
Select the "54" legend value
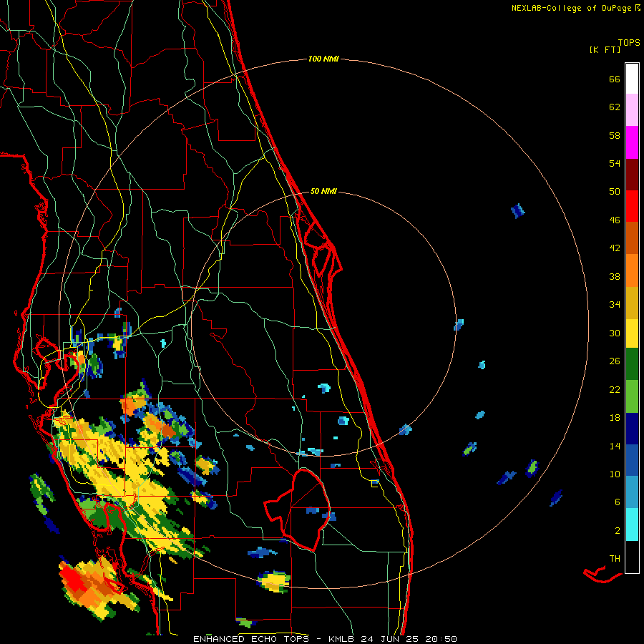point(615,163)
